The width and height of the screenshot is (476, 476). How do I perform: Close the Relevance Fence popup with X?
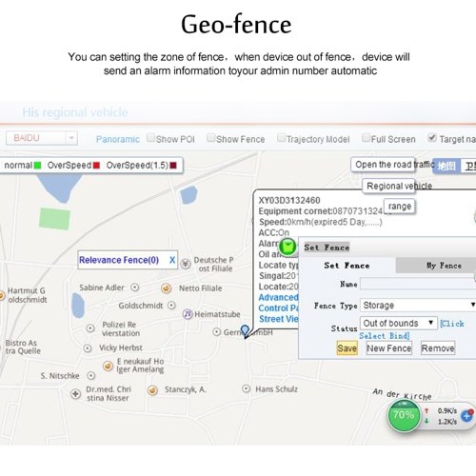click(x=172, y=260)
